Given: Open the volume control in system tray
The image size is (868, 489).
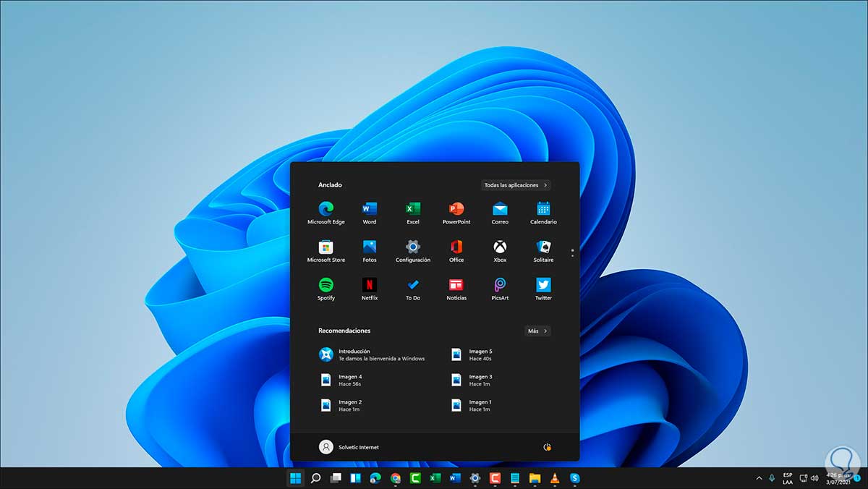Looking at the screenshot, I should click(815, 478).
